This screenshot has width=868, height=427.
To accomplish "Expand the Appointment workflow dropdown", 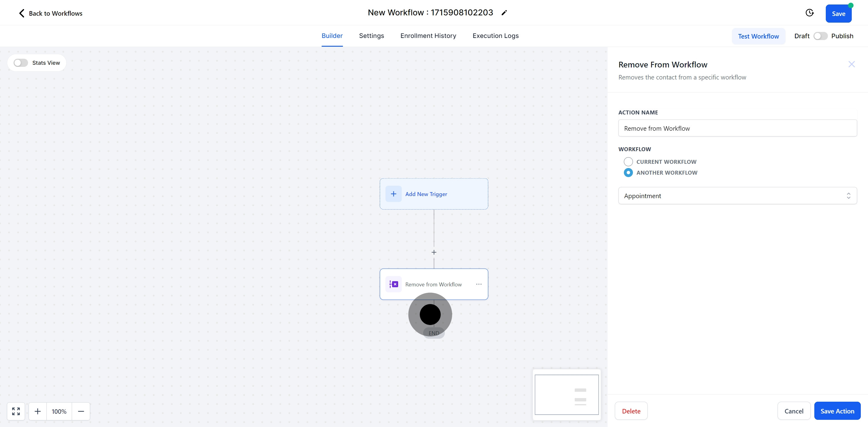I will coord(737,196).
